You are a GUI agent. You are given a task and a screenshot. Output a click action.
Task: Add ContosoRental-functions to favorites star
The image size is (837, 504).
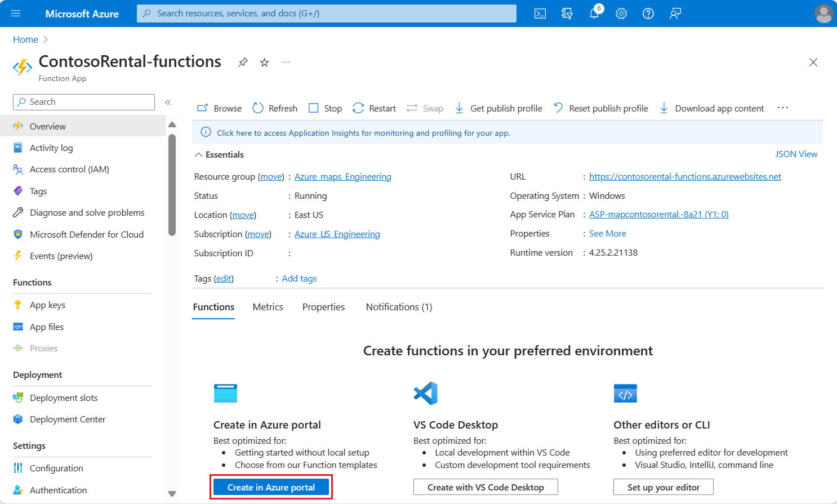[264, 62]
